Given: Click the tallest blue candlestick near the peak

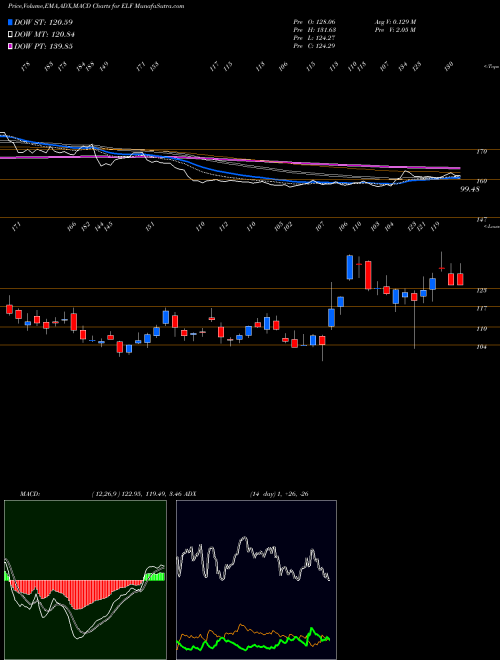Looking at the screenshot, I should pyautogui.click(x=349, y=267).
